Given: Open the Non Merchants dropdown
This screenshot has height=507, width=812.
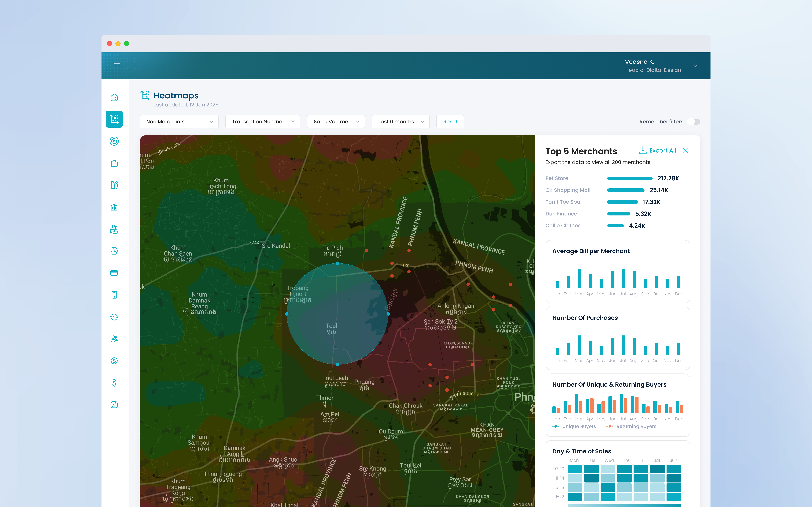Looking at the screenshot, I should (x=179, y=121).
